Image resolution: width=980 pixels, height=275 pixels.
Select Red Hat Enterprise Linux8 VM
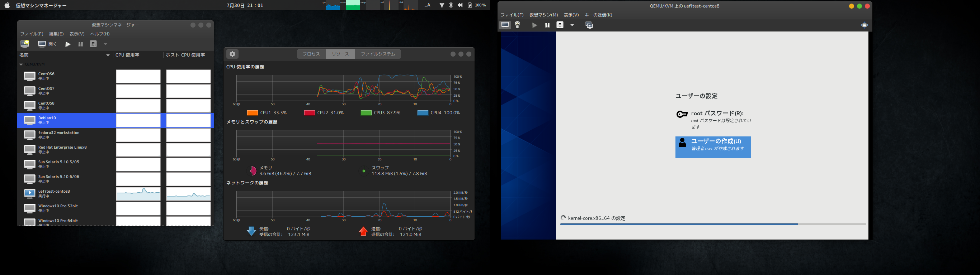pyautogui.click(x=115, y=150)
